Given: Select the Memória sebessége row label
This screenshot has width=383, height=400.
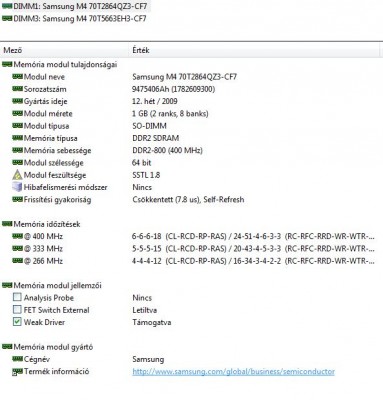Looking at the screenshot, I should (x=57, y=150).
